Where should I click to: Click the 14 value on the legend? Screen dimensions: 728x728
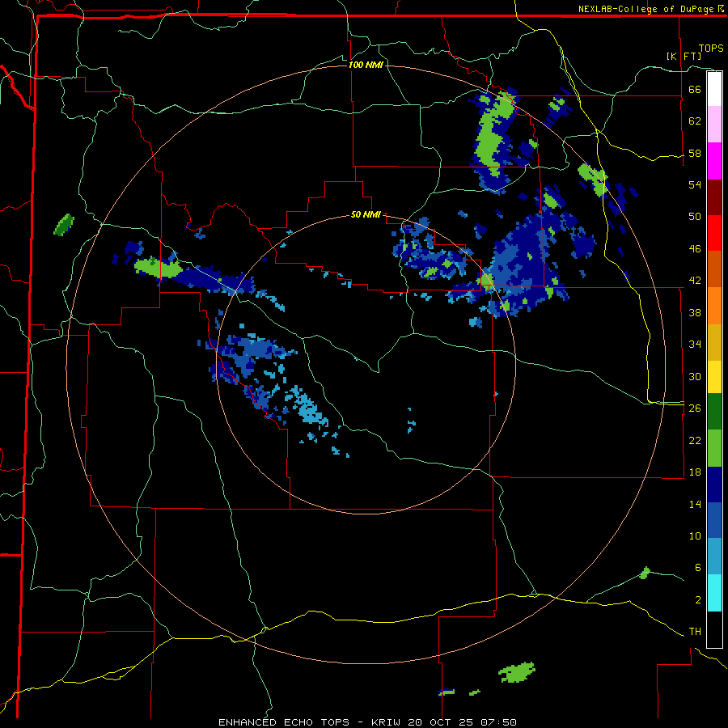[695, 504]
